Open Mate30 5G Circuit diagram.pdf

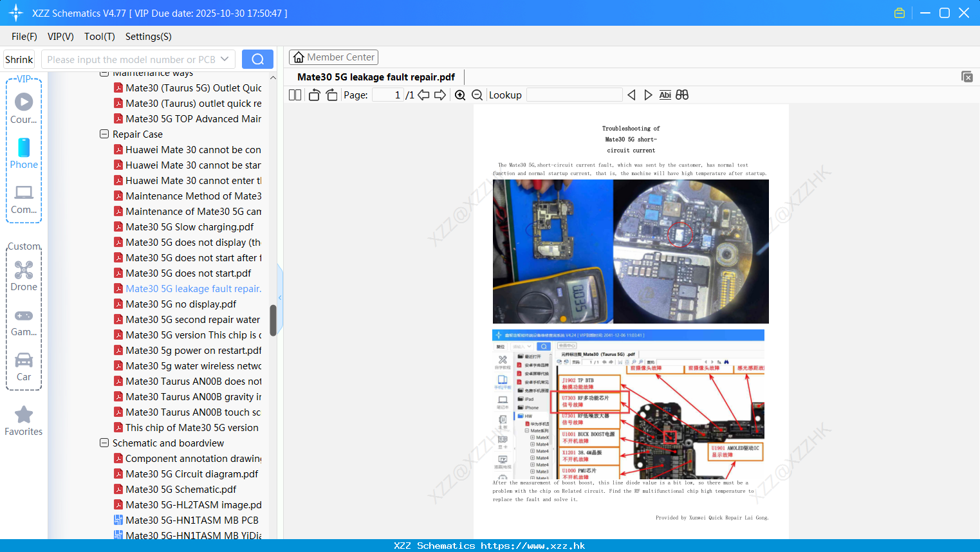[x=186, y=474]
